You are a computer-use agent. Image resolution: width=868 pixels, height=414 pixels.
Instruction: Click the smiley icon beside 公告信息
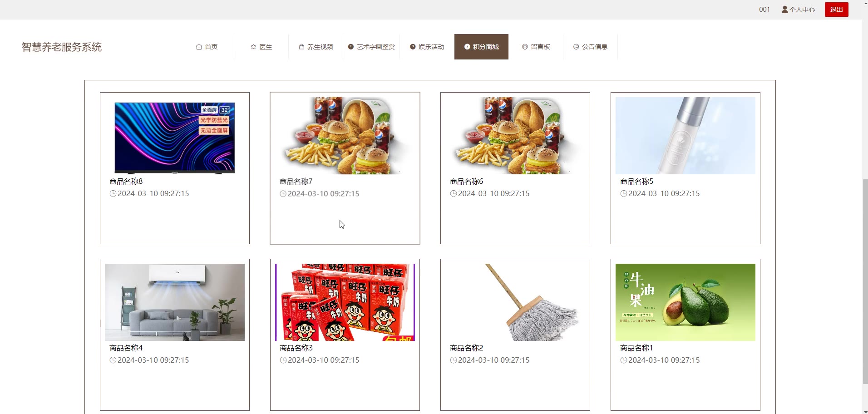[576, 47]
